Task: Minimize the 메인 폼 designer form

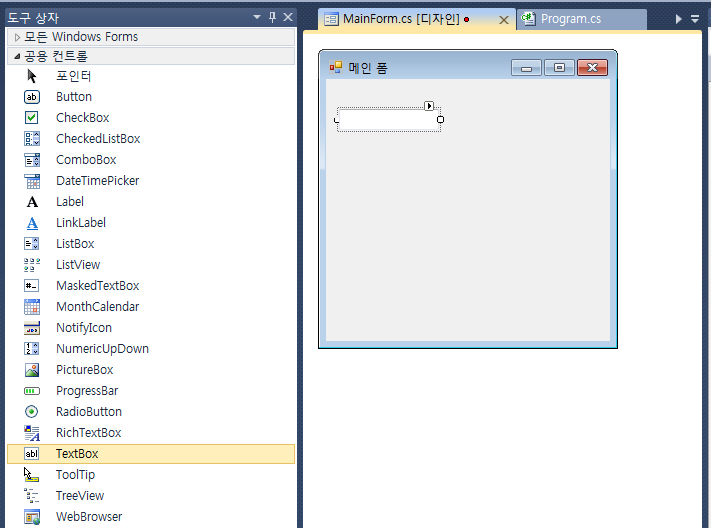Action: tap(526, 68)
